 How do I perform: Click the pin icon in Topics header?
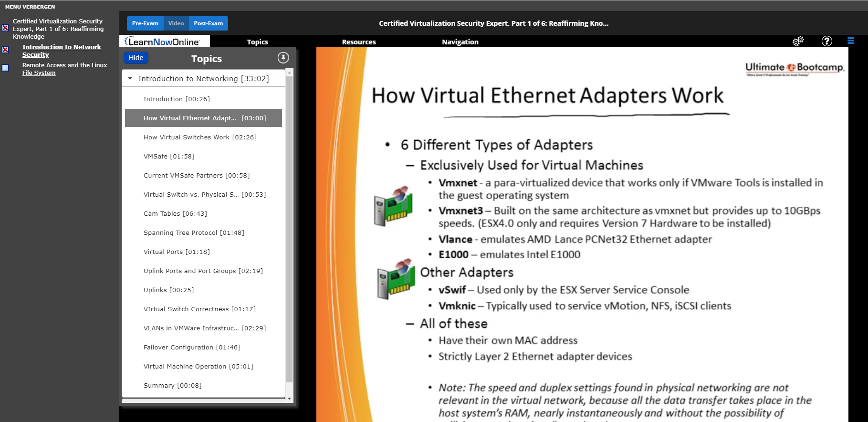(283, 58)
